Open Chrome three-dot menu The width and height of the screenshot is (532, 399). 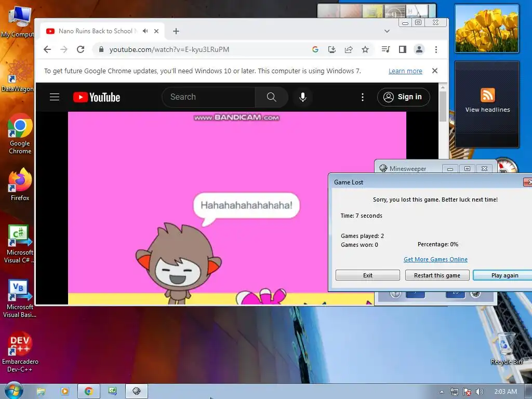(436, 49)
